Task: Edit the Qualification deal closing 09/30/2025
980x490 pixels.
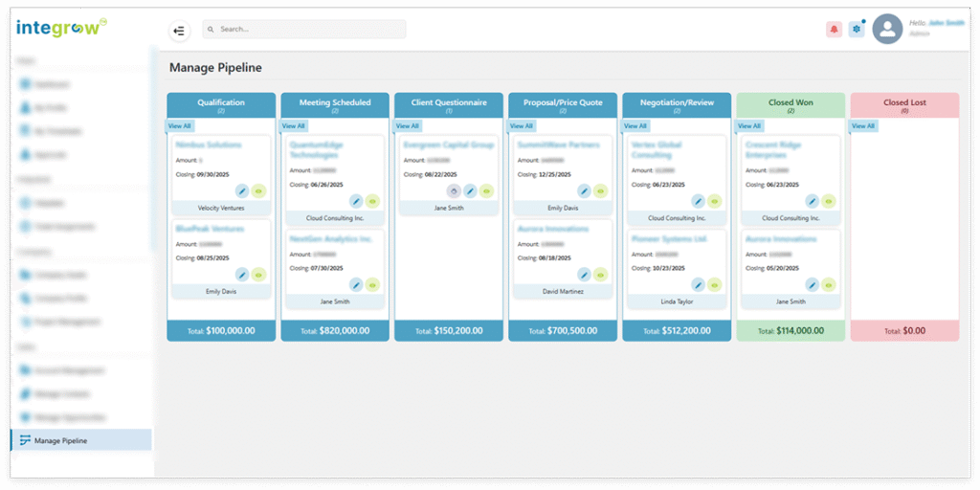Action: tap(242, 191)
